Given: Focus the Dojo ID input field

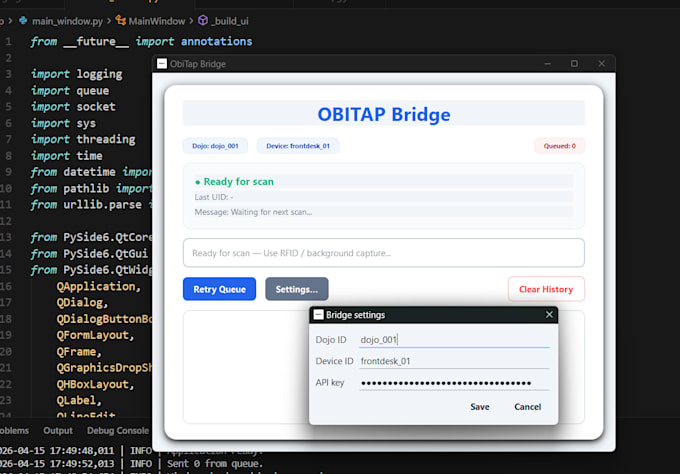Looking at the screenshot, I should click(454, 340).
